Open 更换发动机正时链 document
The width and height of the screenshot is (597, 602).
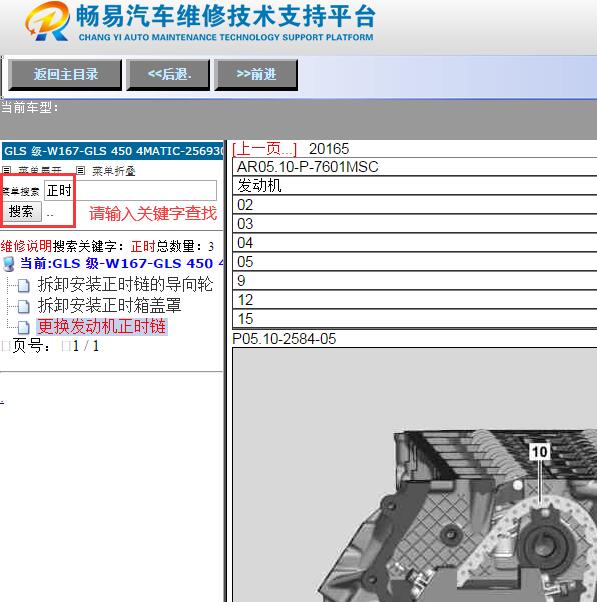pyautogui.click(x=102, y=327)
